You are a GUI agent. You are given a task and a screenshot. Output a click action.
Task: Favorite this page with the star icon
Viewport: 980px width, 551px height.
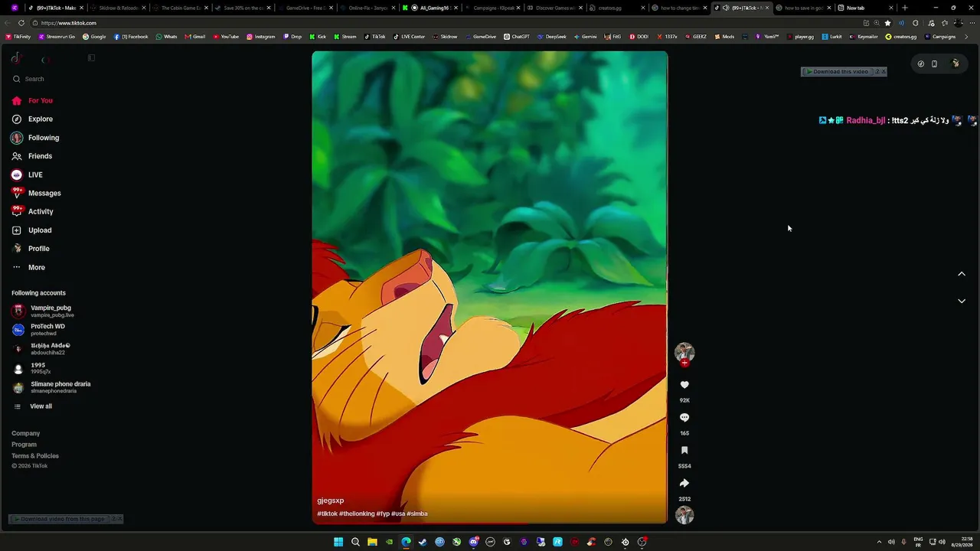(888, 23)
